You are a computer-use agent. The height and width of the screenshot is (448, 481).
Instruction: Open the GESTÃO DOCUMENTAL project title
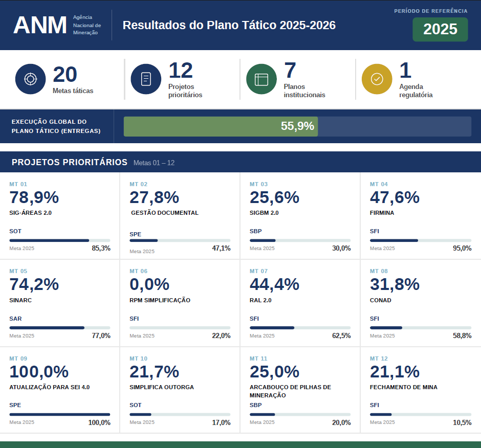click(165, 213)
